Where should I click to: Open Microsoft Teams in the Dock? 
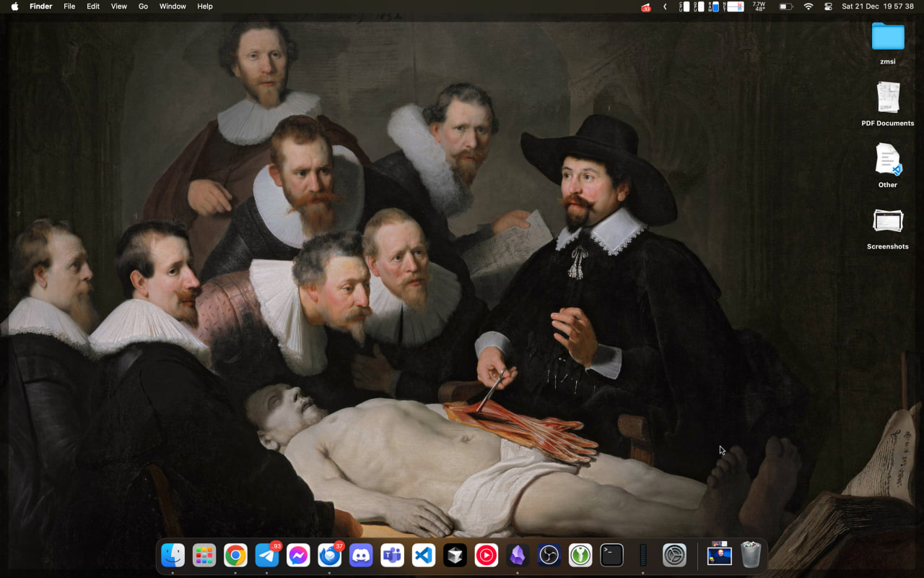click(x=393, y=556)
